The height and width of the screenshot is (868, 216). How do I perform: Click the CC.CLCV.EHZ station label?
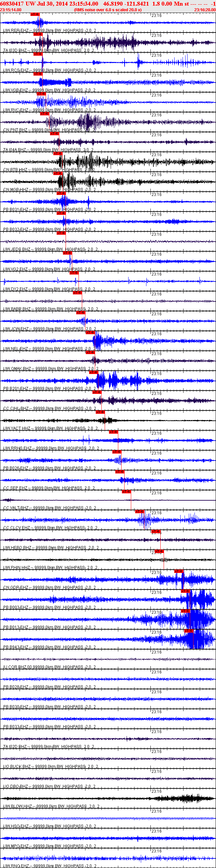(50, 527)
